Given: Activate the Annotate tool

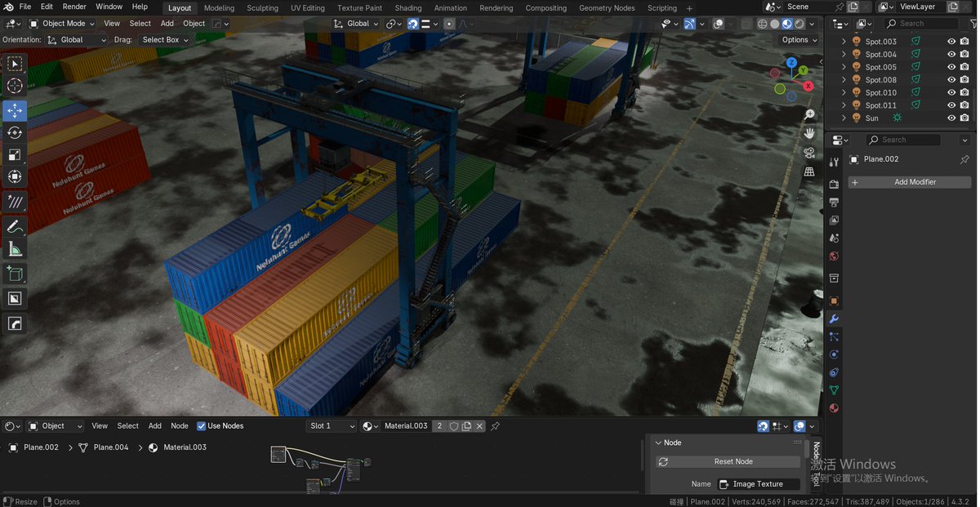Looking at the screenshot, I should coord(15,226).
